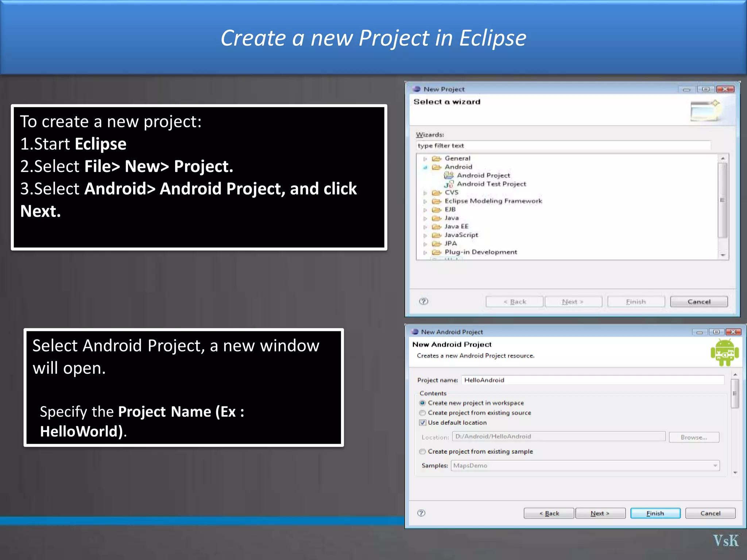747x560 pixels.
Task: Click the green Android robot logo
Action: [724, 352]
